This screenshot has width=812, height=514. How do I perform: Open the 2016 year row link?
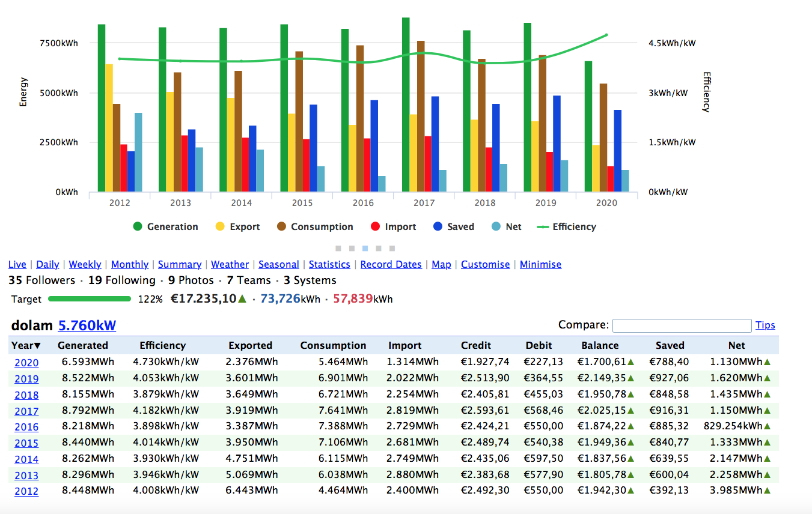click(x=26, y=427)
